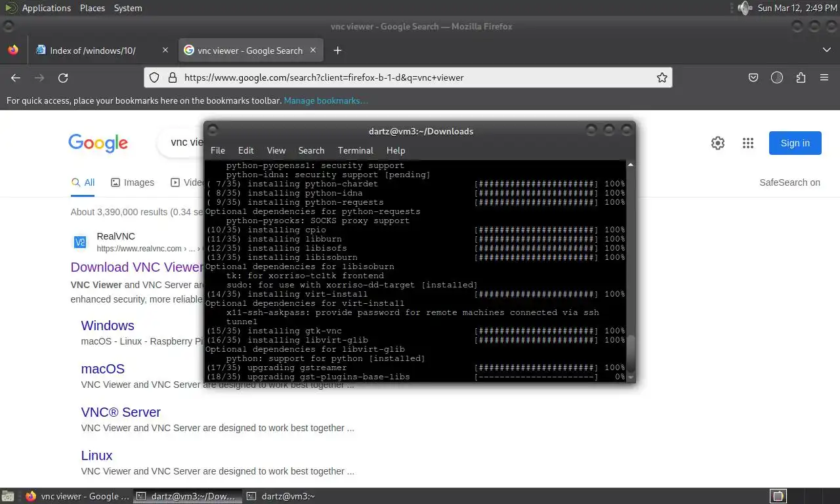Click the Manage bookmarks link

pos(325,100)
